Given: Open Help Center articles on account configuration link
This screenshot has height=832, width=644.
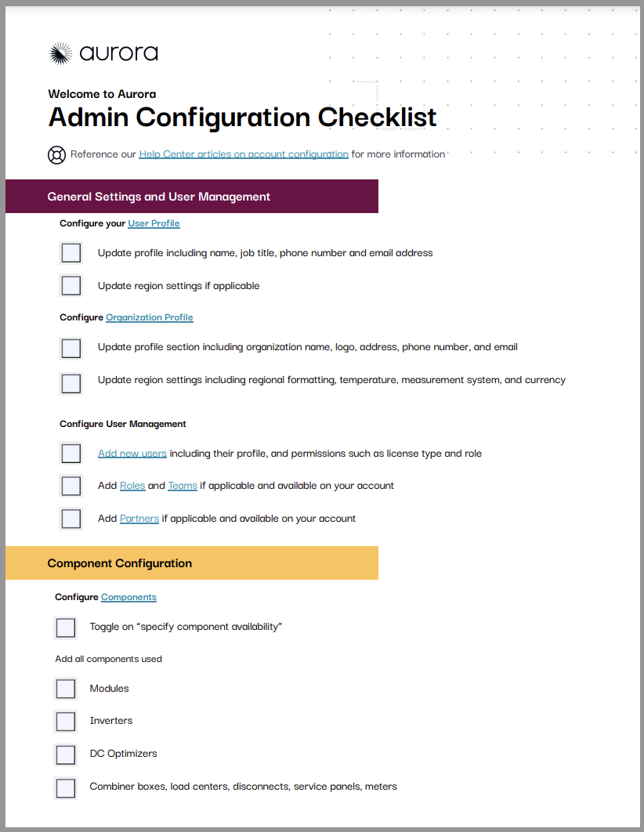Looking at the screenshot, I should pyautogui.click(x=244, y=154).
